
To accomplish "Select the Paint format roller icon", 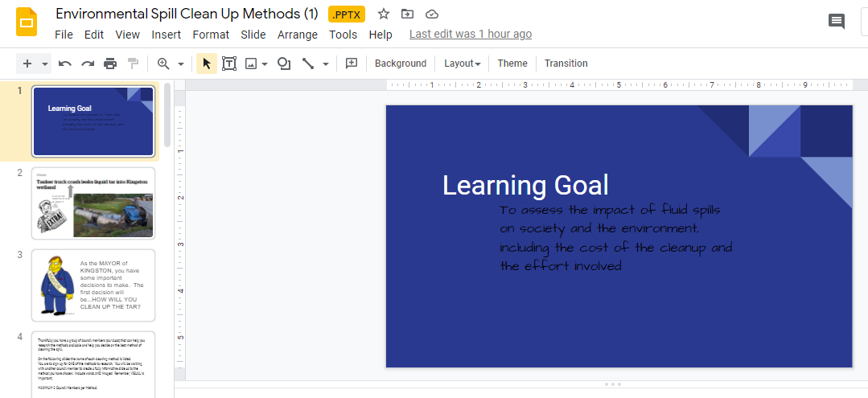I will (x=133, y=64).
